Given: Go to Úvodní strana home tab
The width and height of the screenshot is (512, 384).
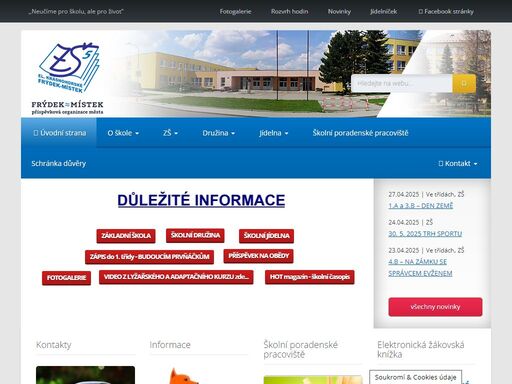Looking at the screenshot, I should click(59, 133).
